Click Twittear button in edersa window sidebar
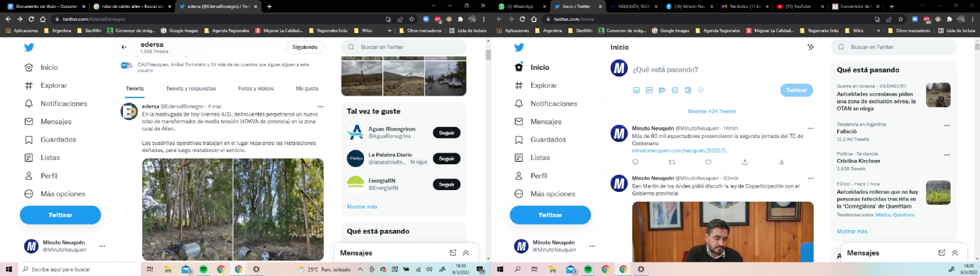Screen dimensions: 980x276 [x=60, y=215]
